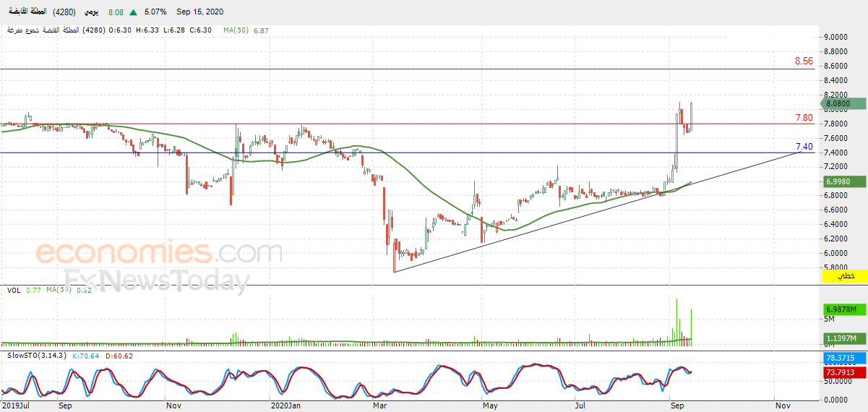This screenshot has width=868, height=412.
Task: Select the SlowSTO(3,14,3) indicator label
Action: click(35, 356)
